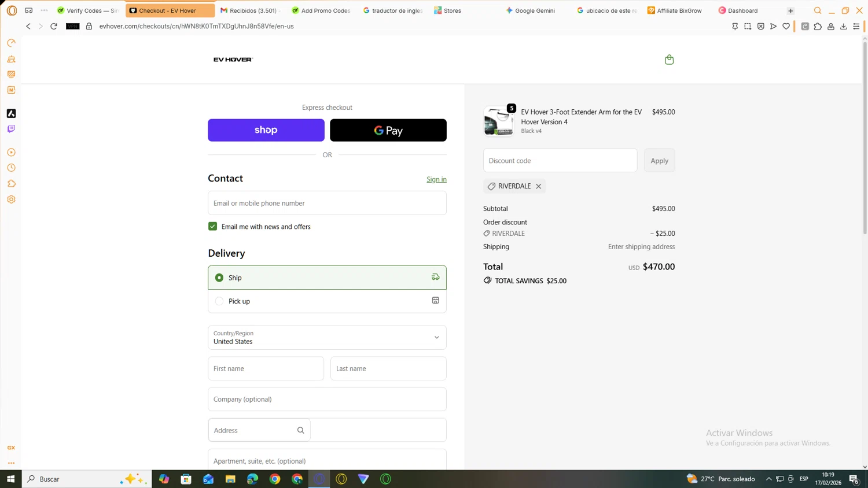Search tabs with the magnifier icon
This screenshot has width=868, height=488.
click(x=817, y=10)
